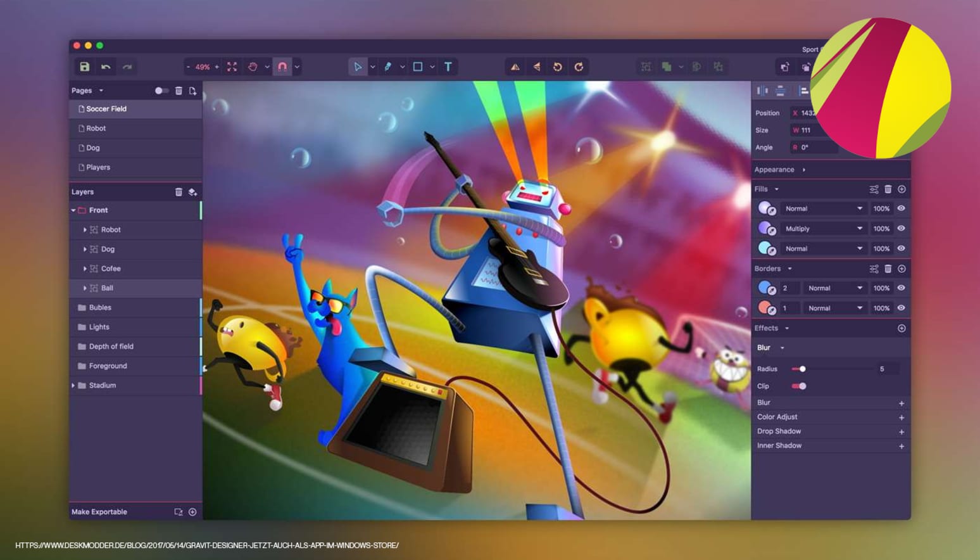Select the Text tool
The width and height of the screenshot is (980, 560).
click(448, 66)
